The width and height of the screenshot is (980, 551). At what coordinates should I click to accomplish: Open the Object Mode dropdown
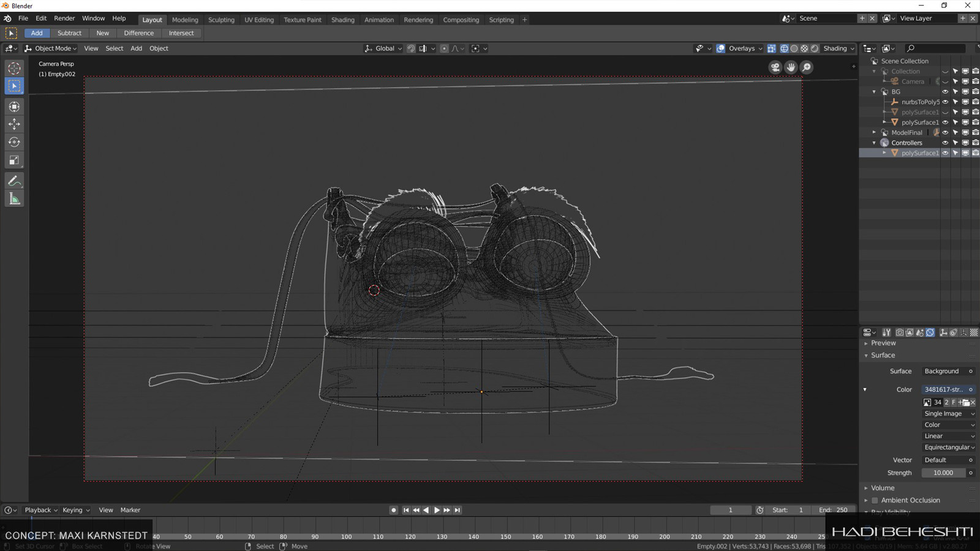click(50, 48)
